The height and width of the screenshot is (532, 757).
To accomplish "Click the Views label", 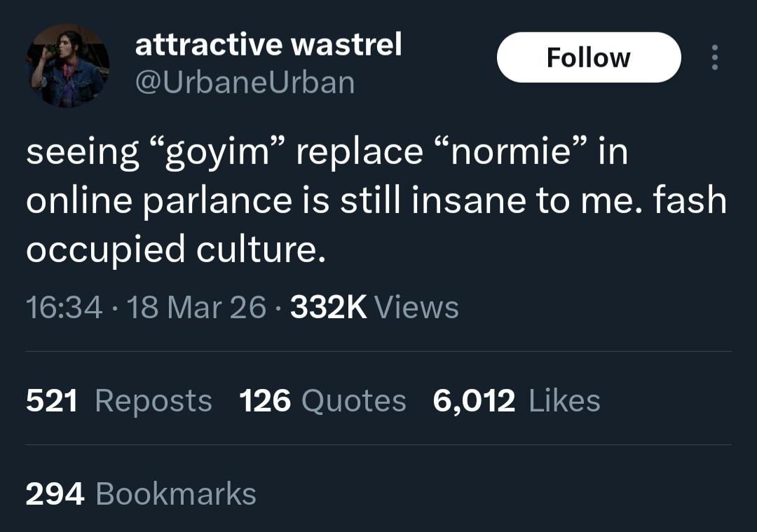I will pyautogui.click(x=416, y=307).
